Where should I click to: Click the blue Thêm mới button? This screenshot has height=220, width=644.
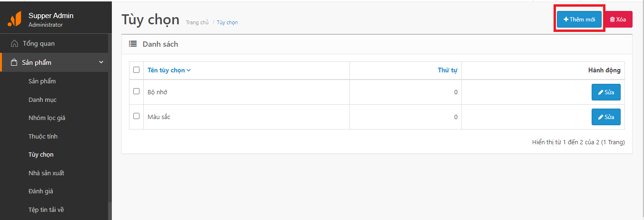[x=579, y=20]
